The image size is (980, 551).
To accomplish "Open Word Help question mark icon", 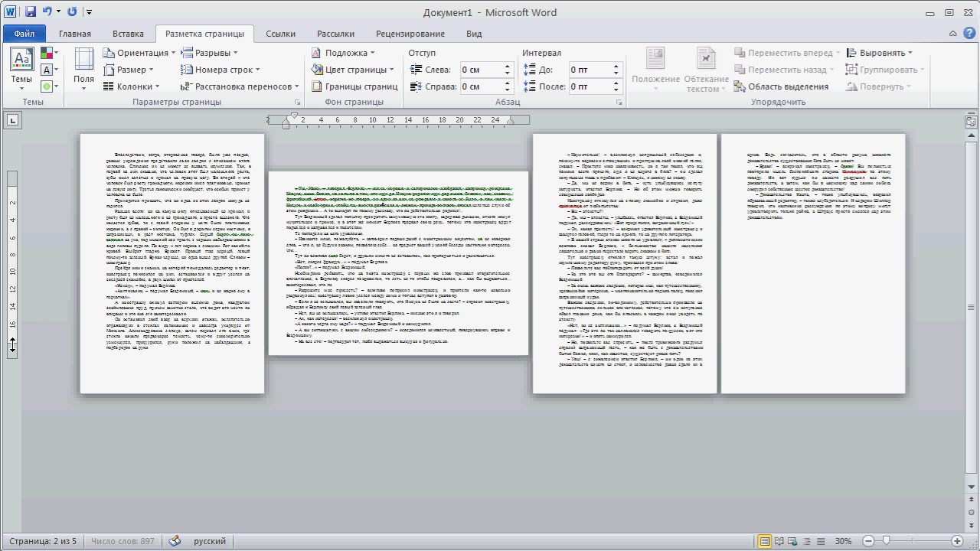I will coord(969,34).
